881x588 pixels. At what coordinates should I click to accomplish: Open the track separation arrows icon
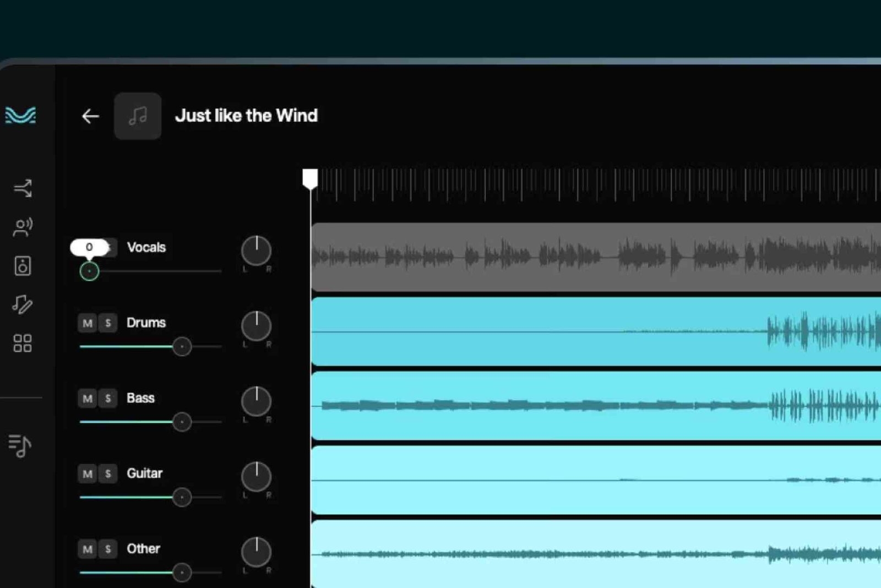coord(23,188)
